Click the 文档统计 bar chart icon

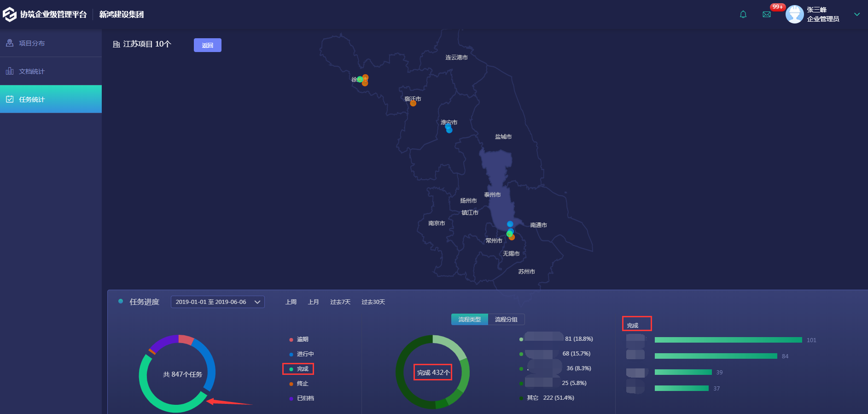pyautogui.click(x=10, y=71)
